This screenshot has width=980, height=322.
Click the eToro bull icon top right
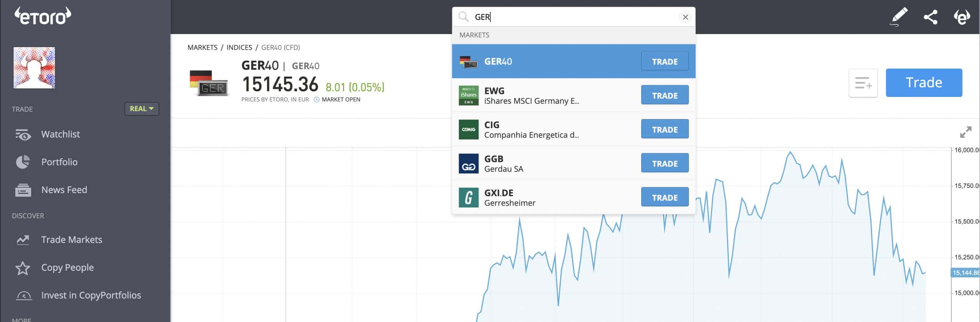[962, 17]
